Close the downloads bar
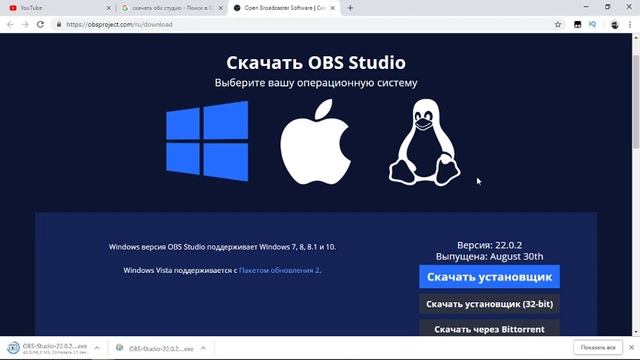Screen dimensions: 640x360 point(631,347)
